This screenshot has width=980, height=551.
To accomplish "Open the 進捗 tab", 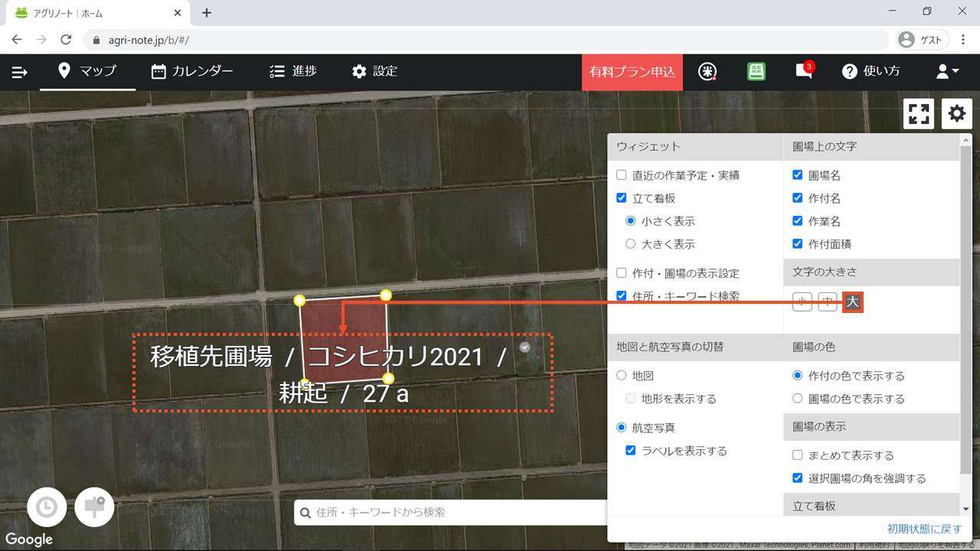I will click(x=293, y=71).
